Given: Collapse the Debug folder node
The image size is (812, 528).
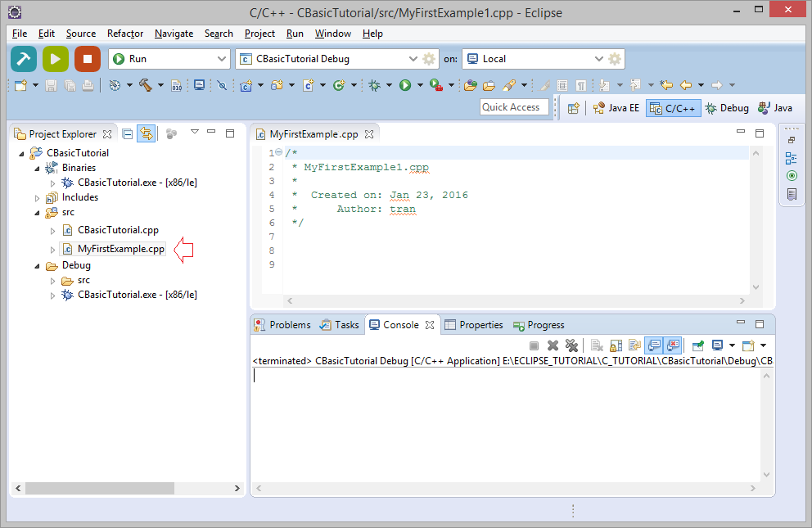Looking at the screenshot, I should tap(37, 265).
